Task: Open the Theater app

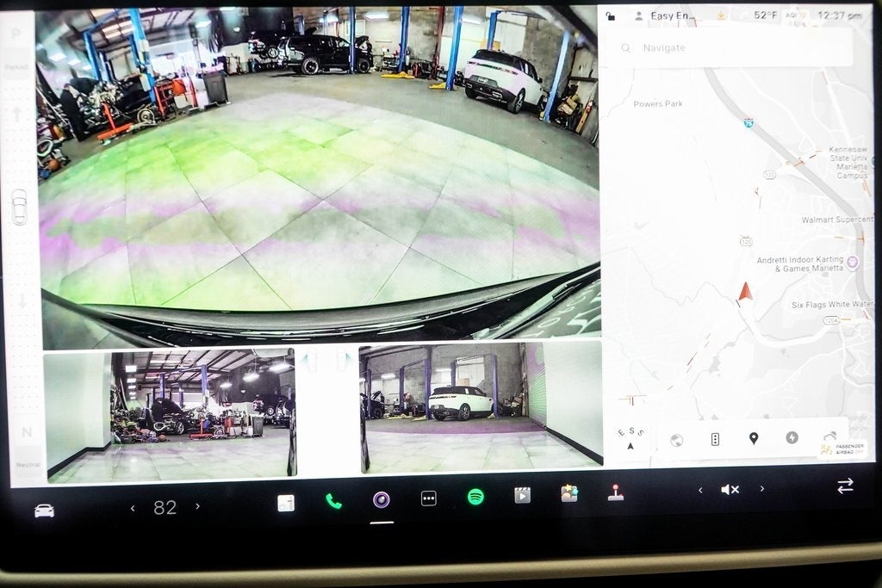Action: [522, 495]
